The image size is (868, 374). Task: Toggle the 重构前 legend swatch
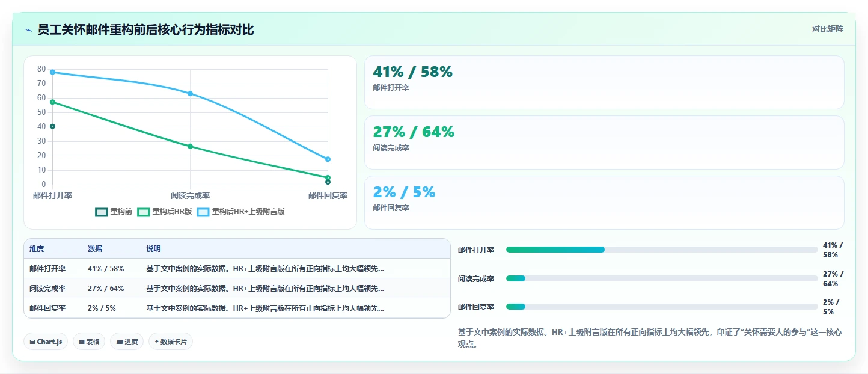pos(102,212)
